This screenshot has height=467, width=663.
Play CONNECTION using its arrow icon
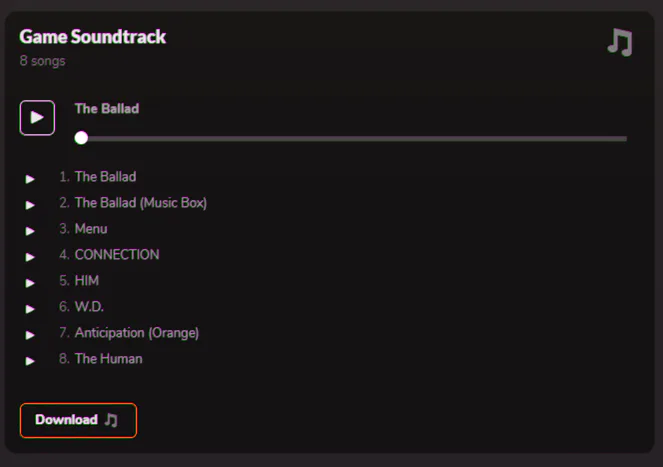[30, 257]
